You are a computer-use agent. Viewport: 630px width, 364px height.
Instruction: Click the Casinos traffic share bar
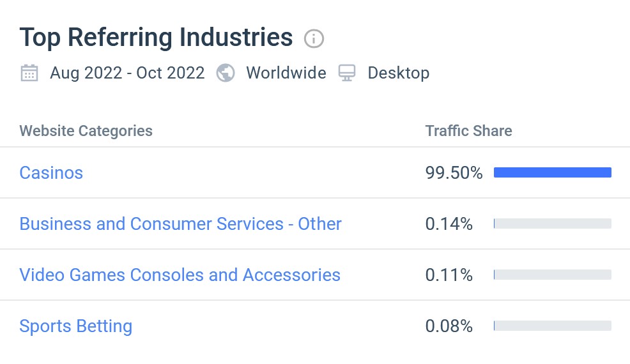[552, 172]
